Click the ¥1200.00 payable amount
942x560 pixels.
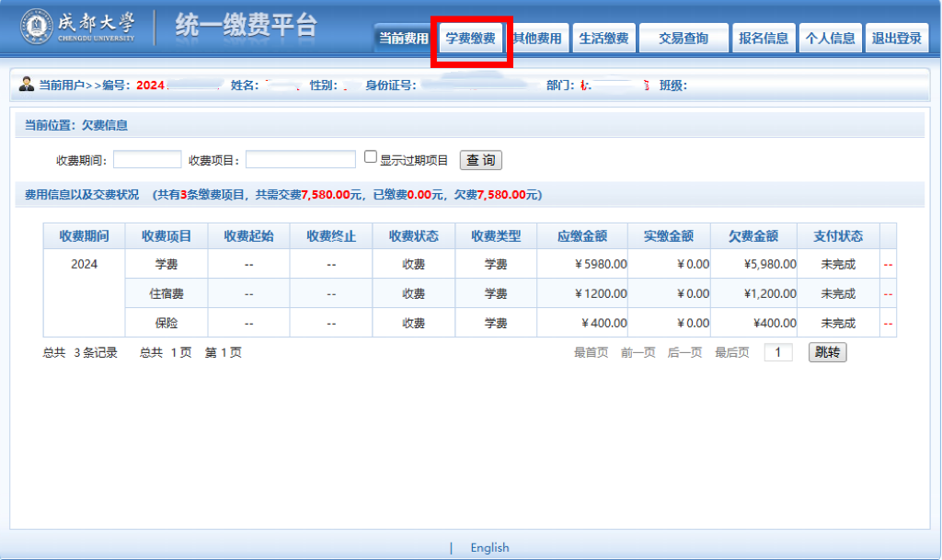[601, 294]
